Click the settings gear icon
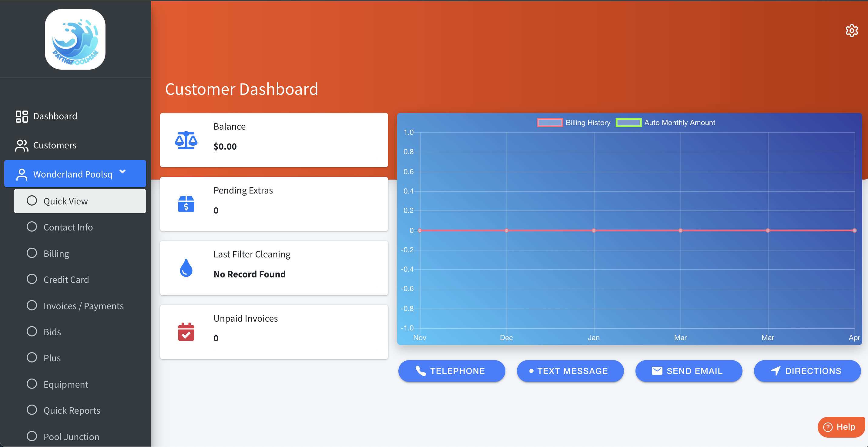 (x=852, y=31)
